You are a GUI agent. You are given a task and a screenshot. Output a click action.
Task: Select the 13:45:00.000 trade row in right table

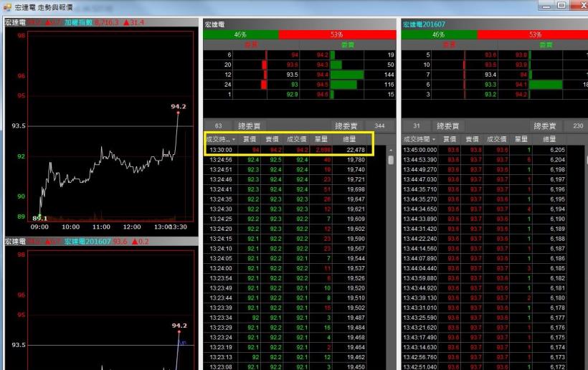pyautogui.click(x=488, y=150)
